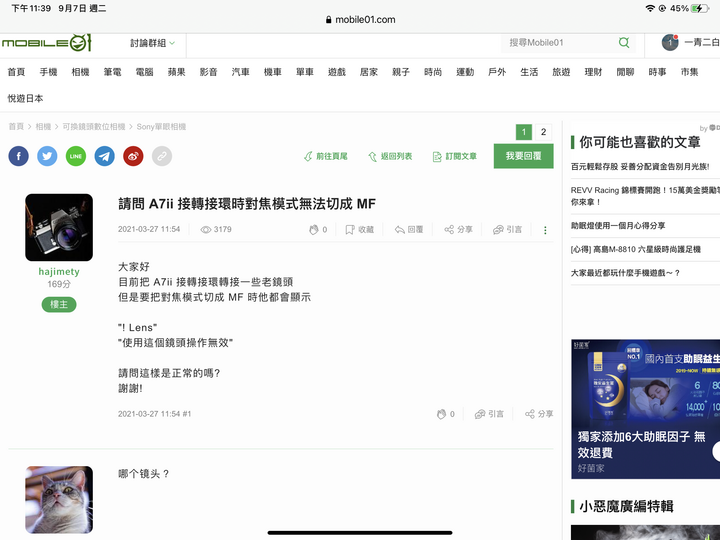
Task: Open the 單車 category
Action: [x=305, y=72]
